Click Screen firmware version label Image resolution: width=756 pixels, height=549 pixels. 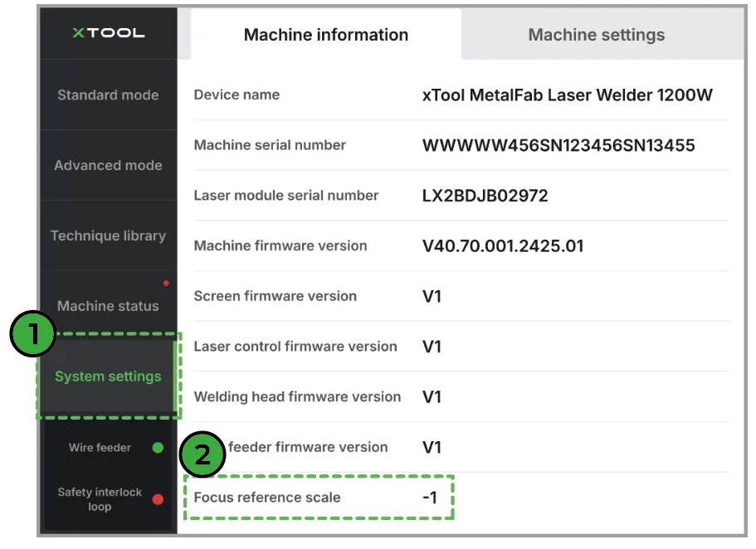click(276, 296)
